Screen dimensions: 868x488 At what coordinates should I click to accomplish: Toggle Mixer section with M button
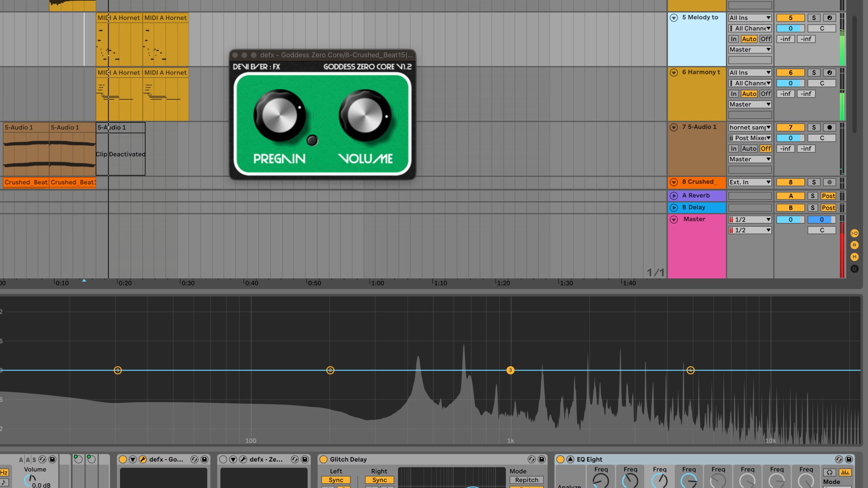(x=854, y=257)
